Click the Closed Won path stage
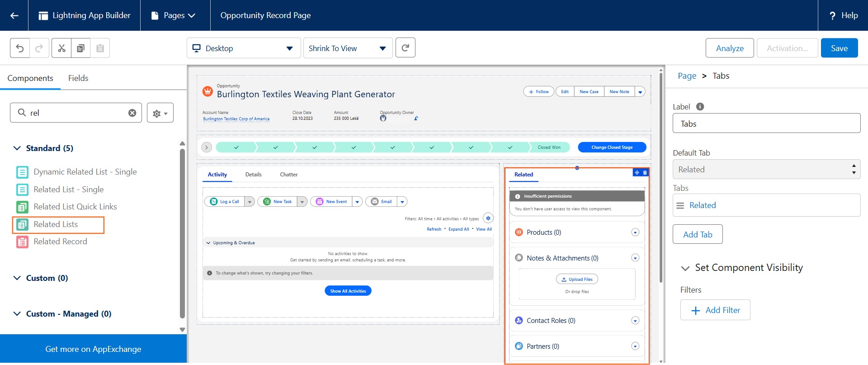 point(549,147)
